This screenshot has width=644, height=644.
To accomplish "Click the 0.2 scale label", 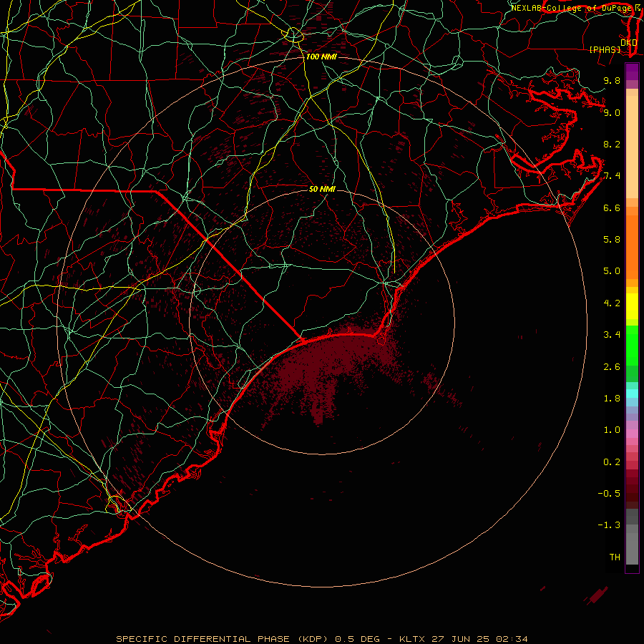I will (x=612, y=462).
